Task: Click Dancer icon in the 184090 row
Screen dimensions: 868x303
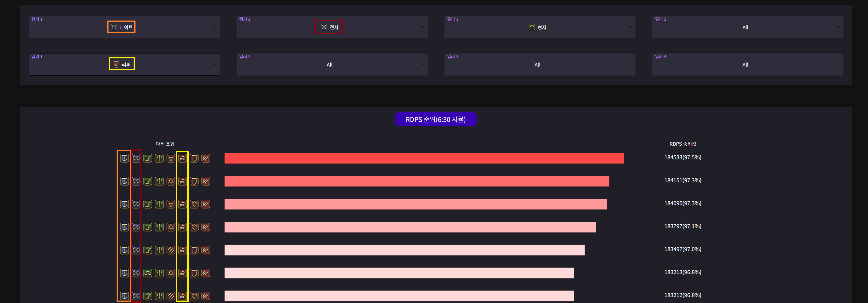Action: pyautogui.click(x=194, y=204)
